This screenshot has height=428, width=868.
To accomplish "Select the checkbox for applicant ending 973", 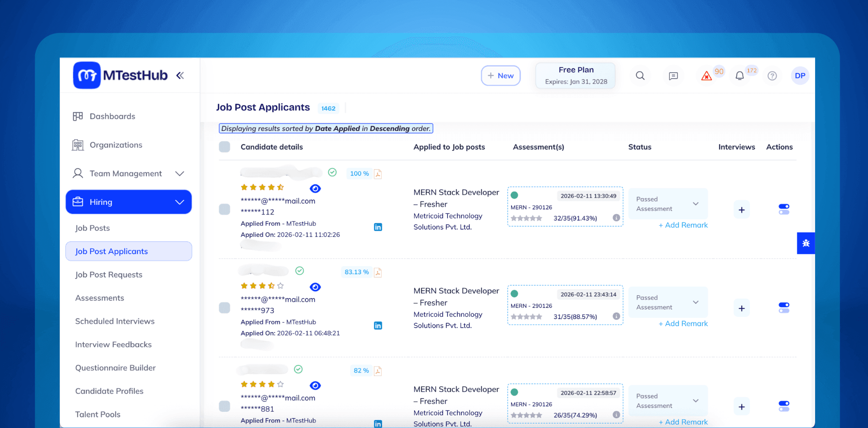I will (225, 308).
